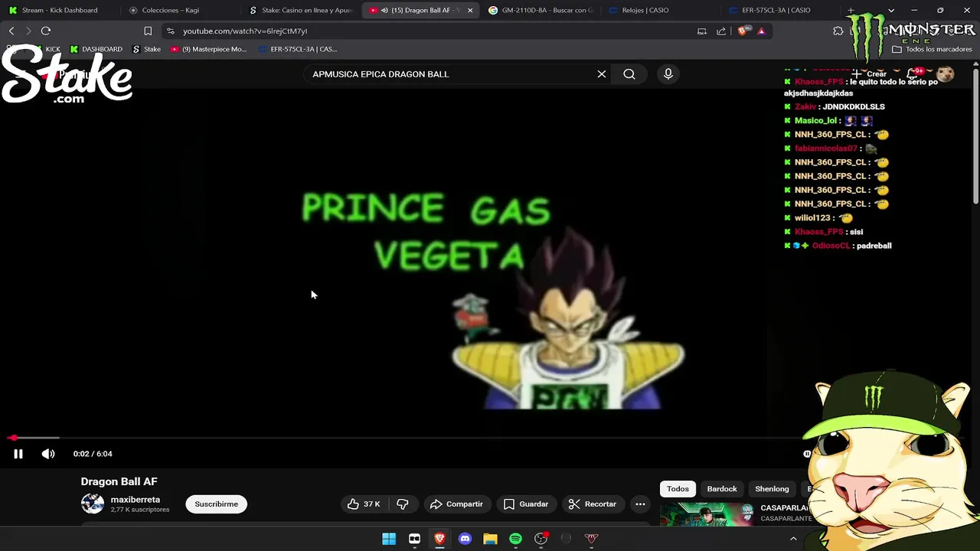Click chat username Masico_lol

click(815, 120)
